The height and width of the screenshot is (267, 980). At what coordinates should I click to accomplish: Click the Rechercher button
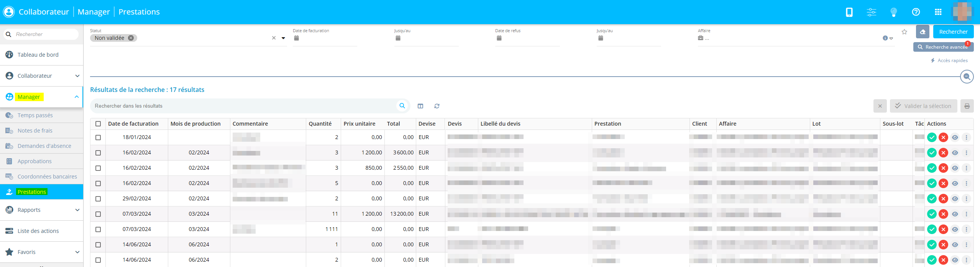pyautogui.click(x=953, y=32)
